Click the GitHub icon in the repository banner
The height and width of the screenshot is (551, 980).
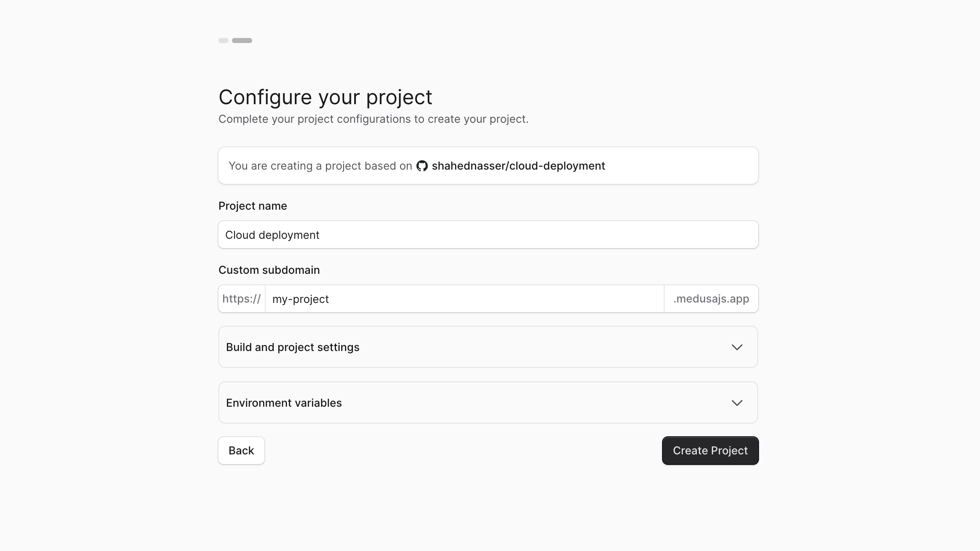pos(422,166)
